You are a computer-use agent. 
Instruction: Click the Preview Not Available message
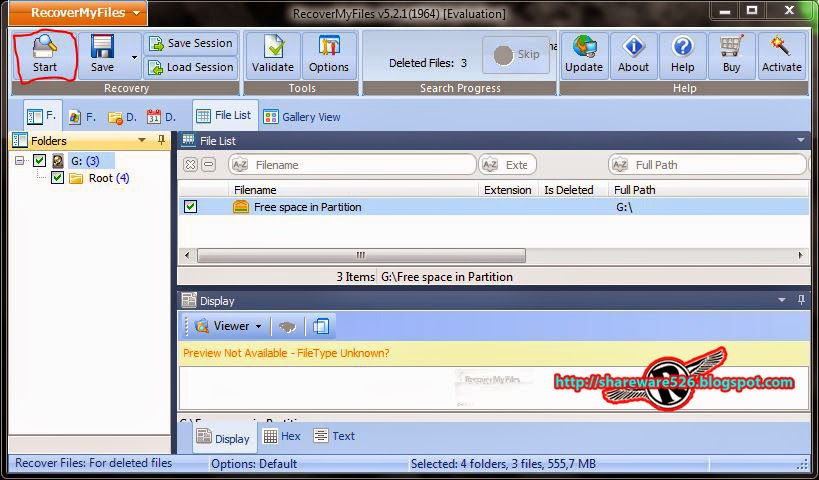[x=286, y=353]
